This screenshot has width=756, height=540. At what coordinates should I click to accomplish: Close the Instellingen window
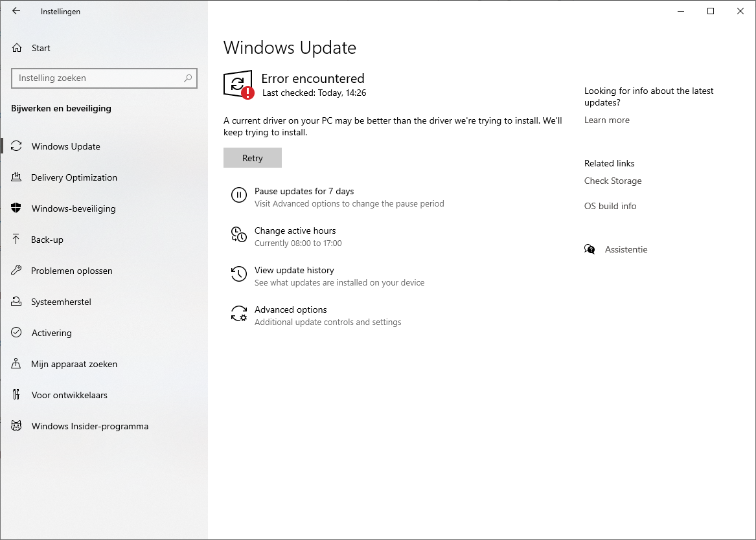pyautogui.click(x=740, y=11)
